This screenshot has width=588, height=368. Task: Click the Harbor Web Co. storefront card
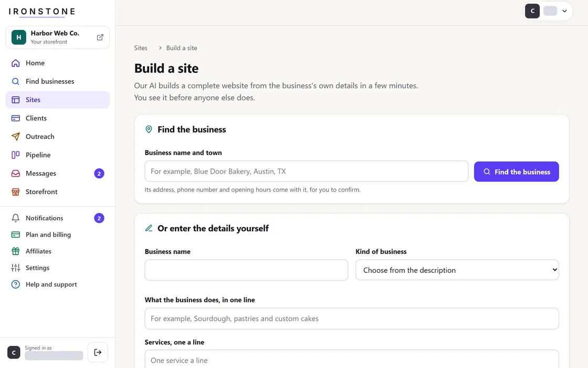pos(58,37)
